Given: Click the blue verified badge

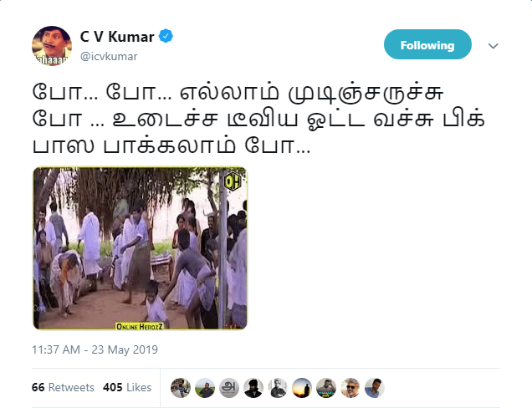Looking at the screenshot, I should tap(166, 36).
